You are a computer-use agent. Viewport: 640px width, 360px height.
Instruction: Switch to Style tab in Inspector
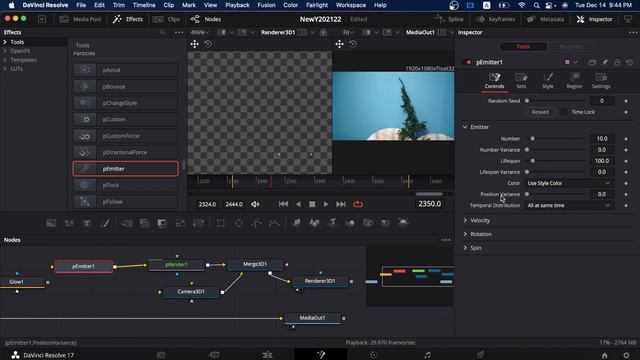(548, 80)
